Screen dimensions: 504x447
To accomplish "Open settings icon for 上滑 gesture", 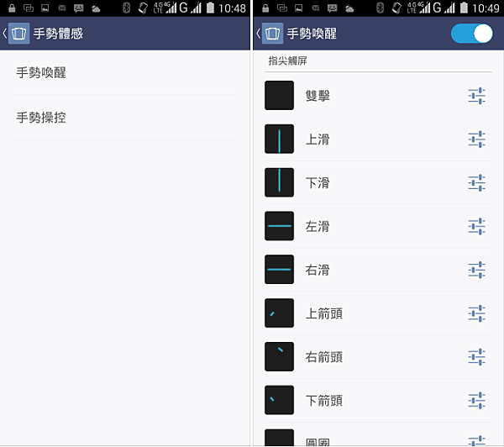I will pyautogui.click(x=476, y=139).
